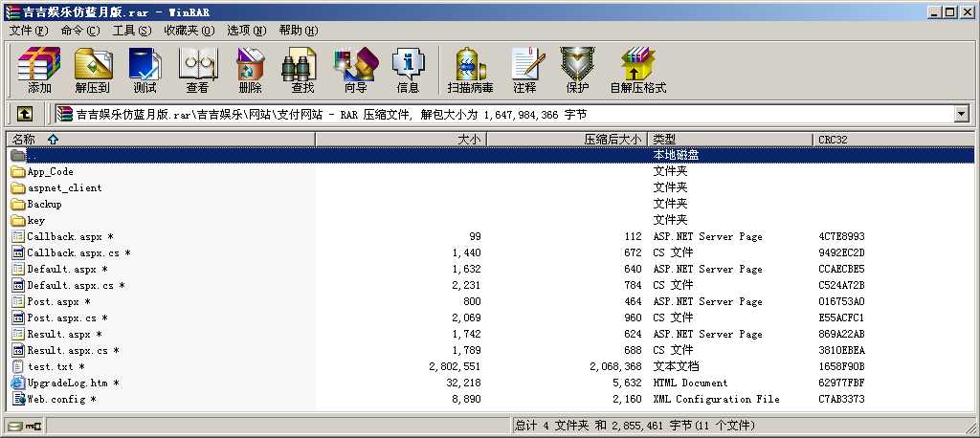Click the 本地磁盘 type cell
The width and height of the screenshot is (980, 438).
click(677, 155)
